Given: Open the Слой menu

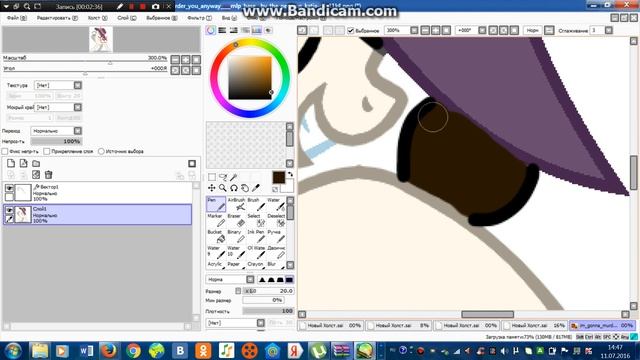Looking at the screenshot, I should tap(127, 18).
